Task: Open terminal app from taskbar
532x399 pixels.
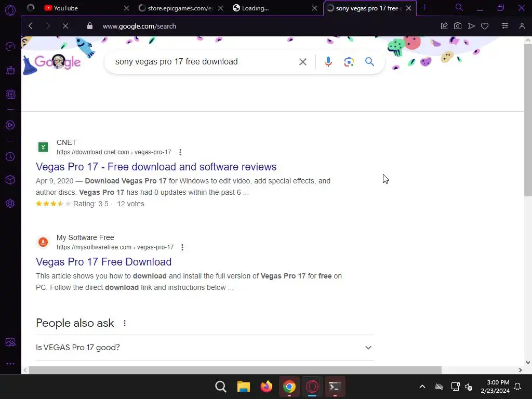Action: [x=335, y=387]
